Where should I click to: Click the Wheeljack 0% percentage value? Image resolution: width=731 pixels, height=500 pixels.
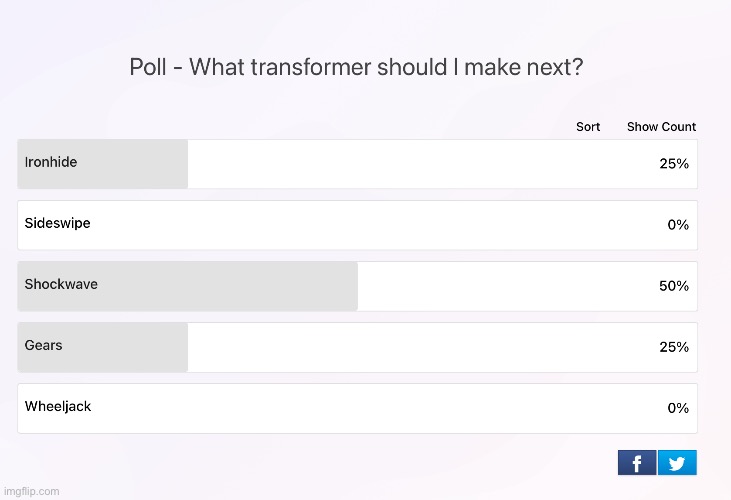coord(678,408)
